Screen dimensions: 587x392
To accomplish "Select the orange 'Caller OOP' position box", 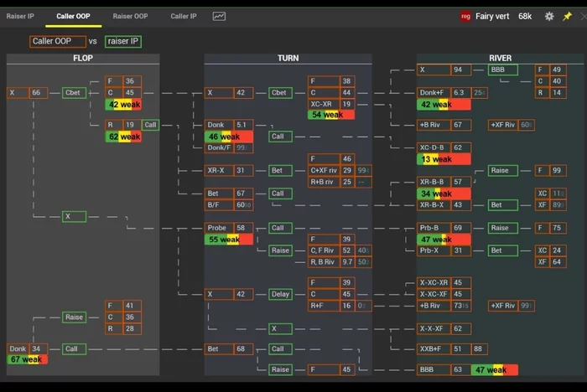I will pos(57,41).
